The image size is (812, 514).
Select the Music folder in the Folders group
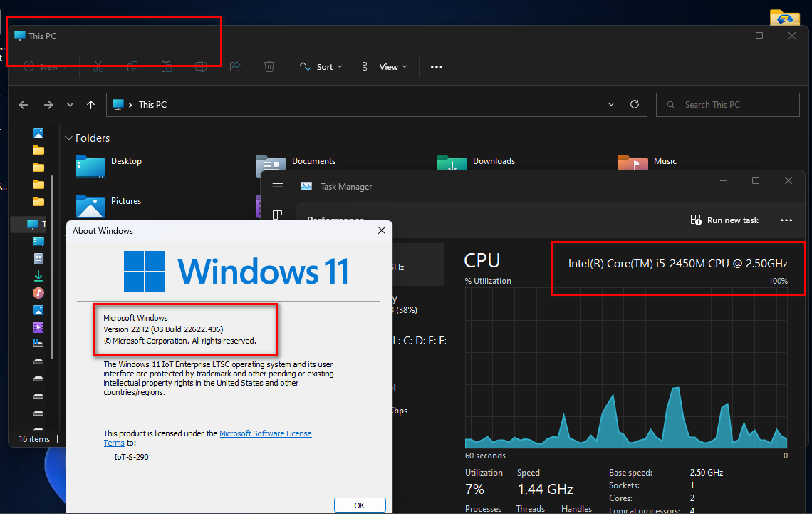click(647, 162)
